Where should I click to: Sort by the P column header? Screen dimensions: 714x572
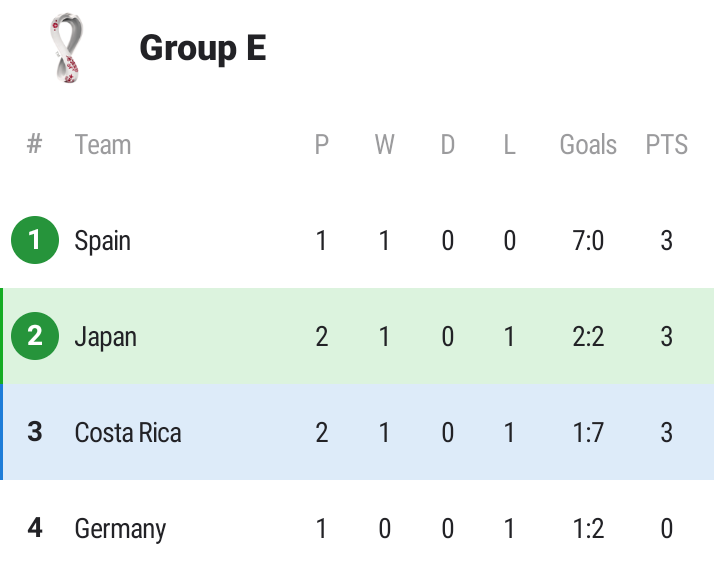pyautogui.click(x=321, y=145)
